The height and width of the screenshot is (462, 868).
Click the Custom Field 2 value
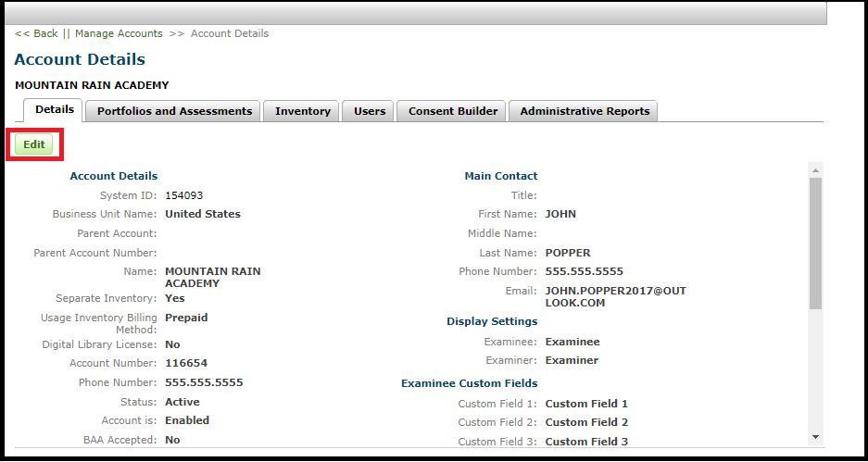pyautogui.click(x=586, y=422)
